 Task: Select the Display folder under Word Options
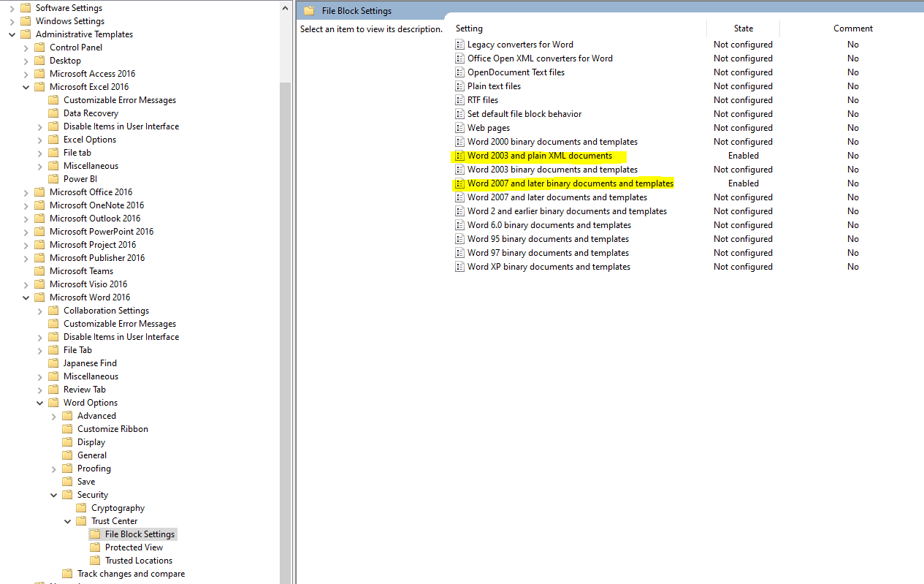tap(91, 442)
